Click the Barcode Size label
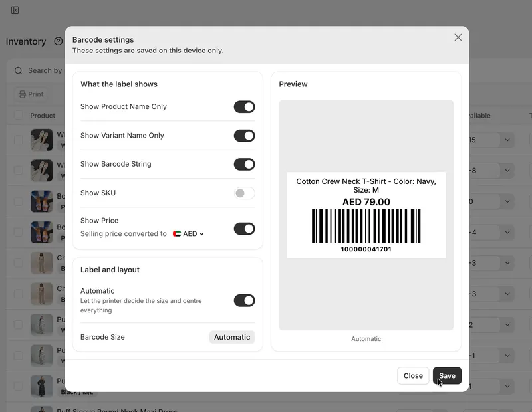 pos(102,337)
